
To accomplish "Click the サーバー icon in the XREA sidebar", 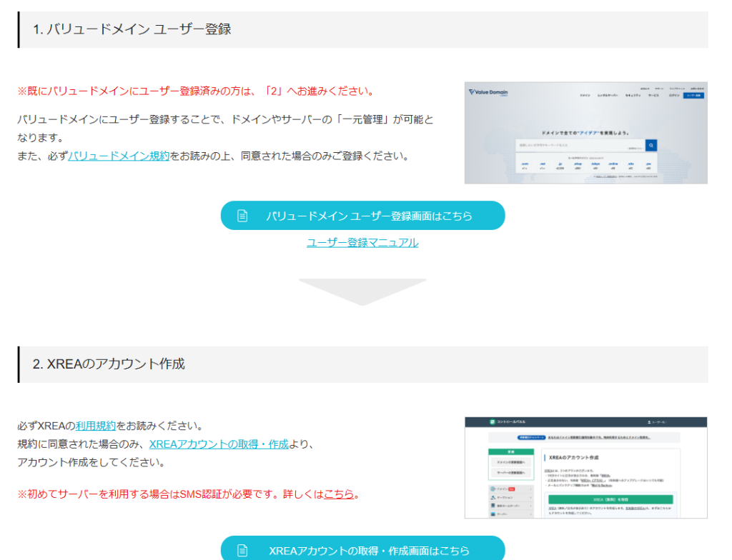I will pyautogui.click(x=492, y=514).
